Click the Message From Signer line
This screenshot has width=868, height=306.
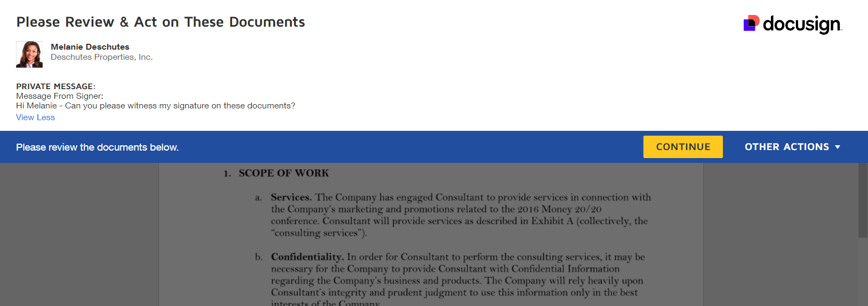[x=60, y=96]
